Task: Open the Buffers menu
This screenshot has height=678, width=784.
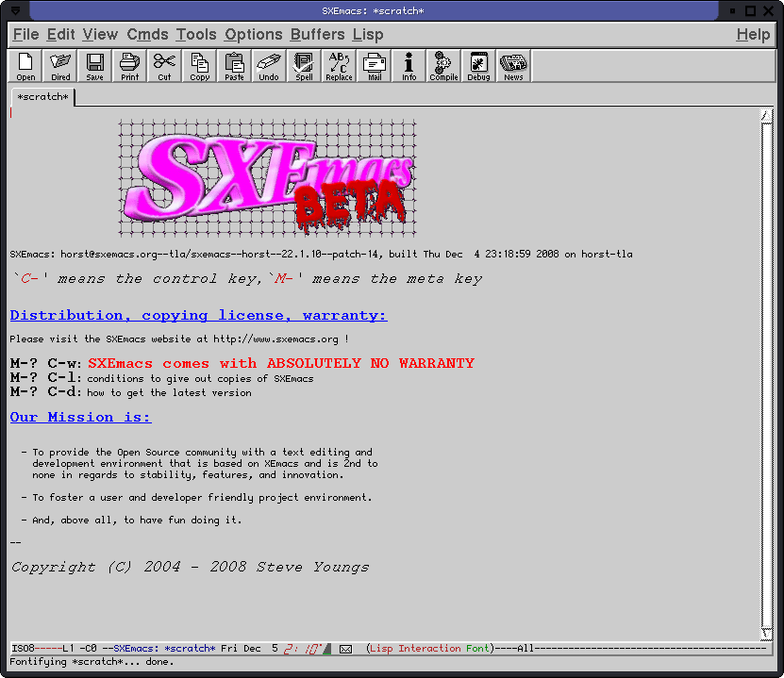Action: click(317, 35)
